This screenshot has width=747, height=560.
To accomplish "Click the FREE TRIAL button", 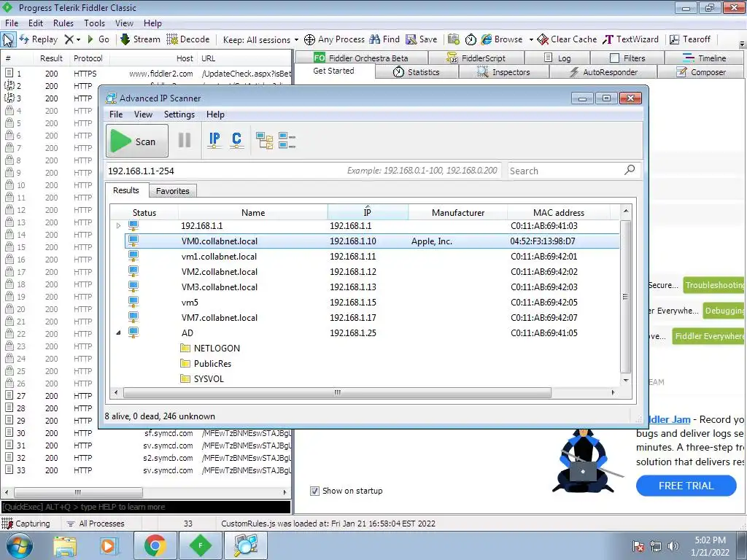I will pos(686,486).
